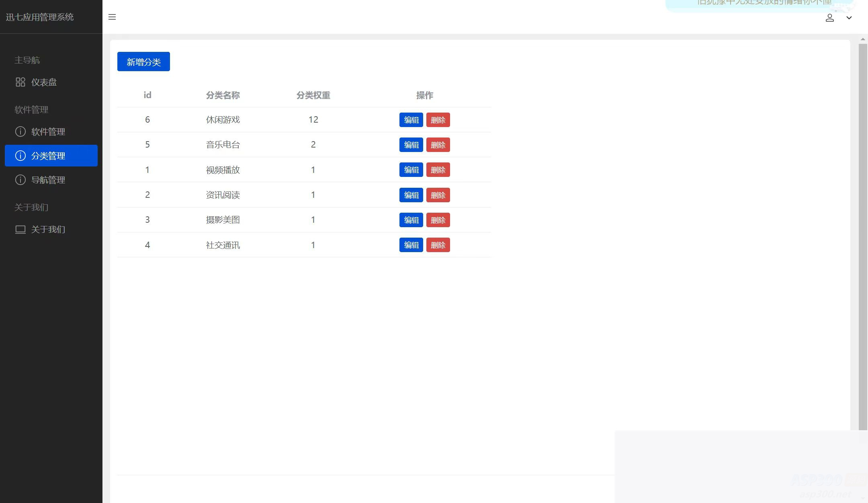868x503 pixels.
Task: Switch to 关于我们 section
Action: point(31,207)
